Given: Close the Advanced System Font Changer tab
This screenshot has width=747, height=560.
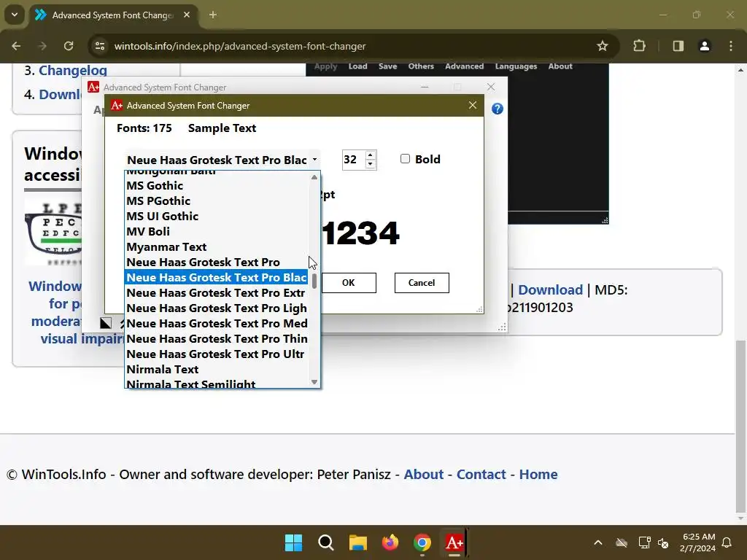Looking at the screenshot, I should (187, 15).
